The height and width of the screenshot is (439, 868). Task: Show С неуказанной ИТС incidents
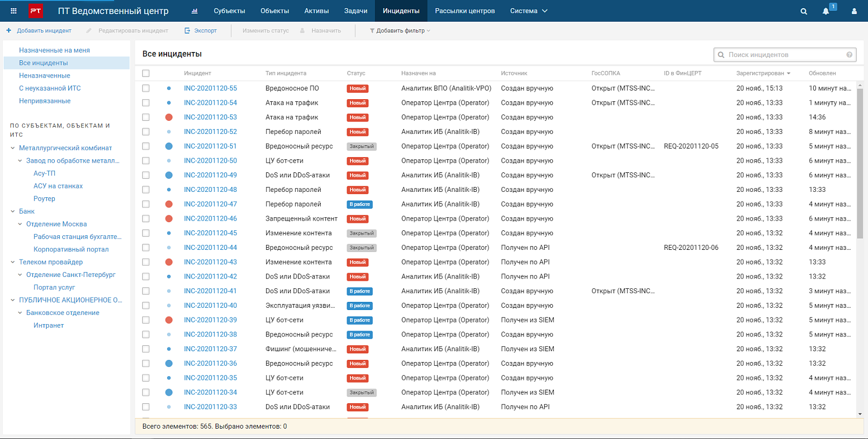pyautogui.click(x=50, y=88)
